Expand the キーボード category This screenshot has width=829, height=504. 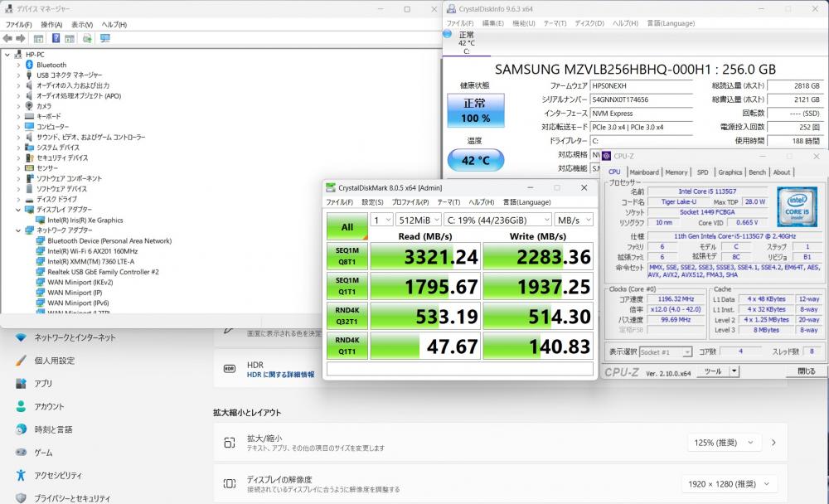[18, 116]
